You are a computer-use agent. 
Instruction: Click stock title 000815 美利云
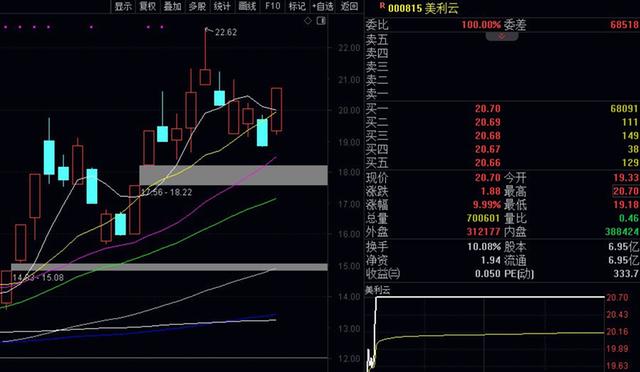[423, 8]
